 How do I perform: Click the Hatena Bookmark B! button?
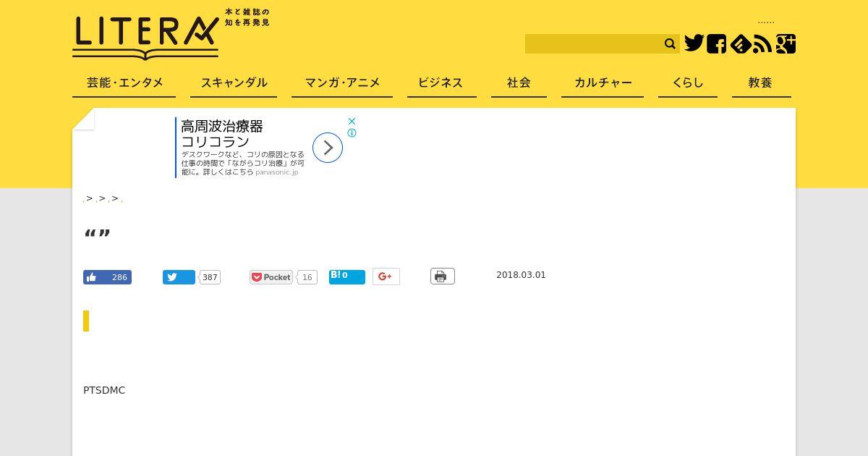click(347, 276)
